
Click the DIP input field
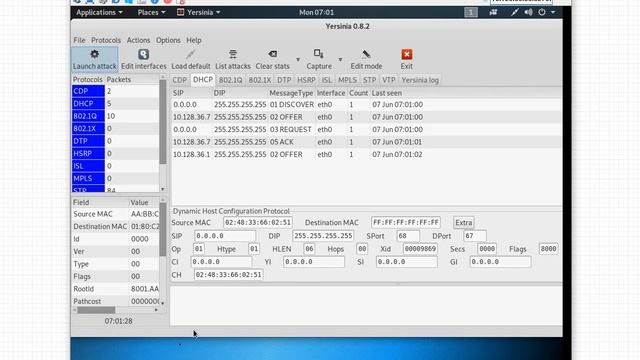point(323,236)
